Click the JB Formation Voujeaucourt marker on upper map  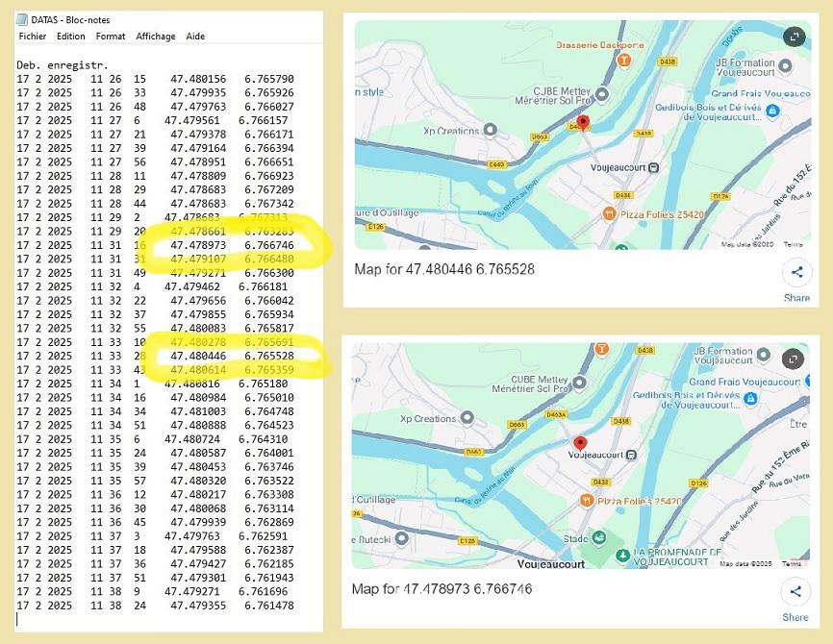[785, 66]
